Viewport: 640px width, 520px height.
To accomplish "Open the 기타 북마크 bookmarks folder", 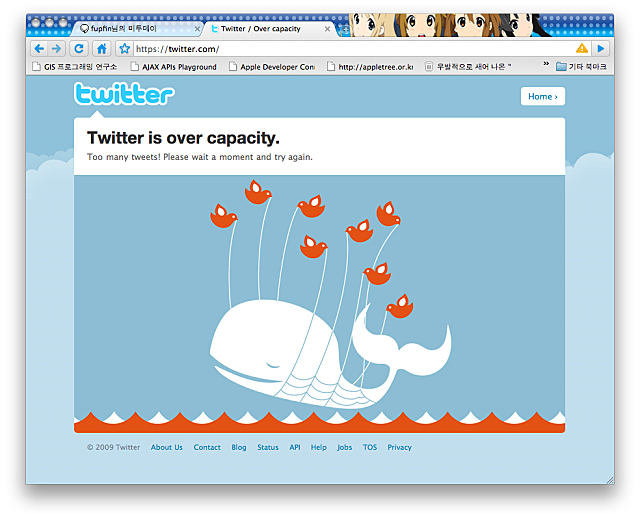I will pos(582,67).
